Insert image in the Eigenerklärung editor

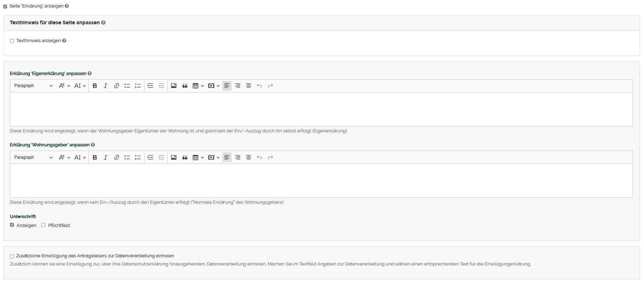tap(174, 86)
